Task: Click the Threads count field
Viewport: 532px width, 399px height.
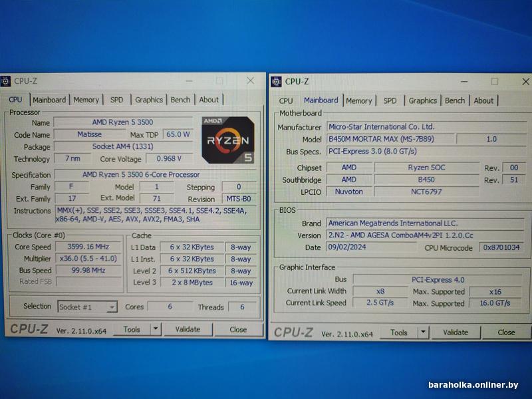Action: (242, 307)
